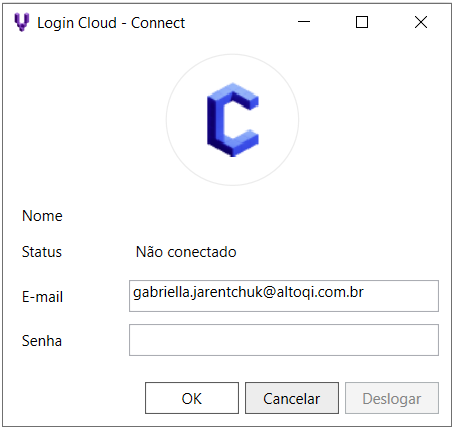
Task: Click the Senha label
Action: 42,341
